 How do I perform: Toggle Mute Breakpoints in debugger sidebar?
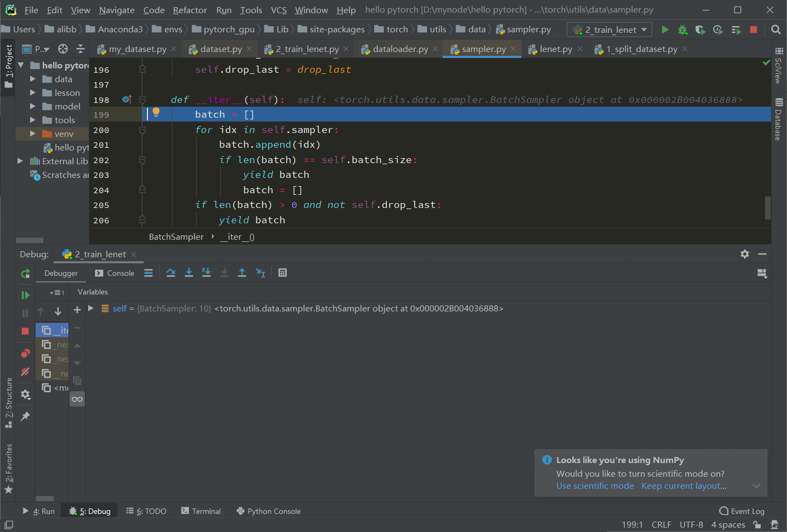click(25, 372)
